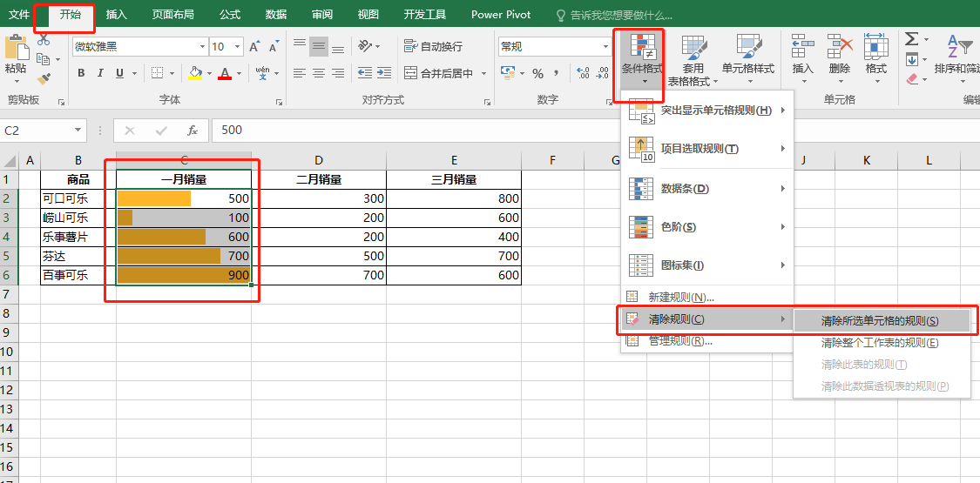Click the Clear eraser icon in editing group
This screenshot has height=483, width=980.
click(912, 80)
